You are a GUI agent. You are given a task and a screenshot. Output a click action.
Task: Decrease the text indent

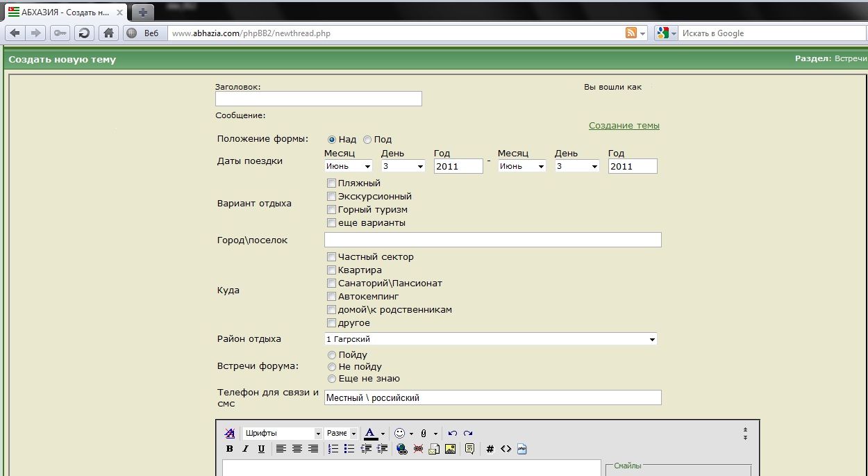[x=365, y=449]
